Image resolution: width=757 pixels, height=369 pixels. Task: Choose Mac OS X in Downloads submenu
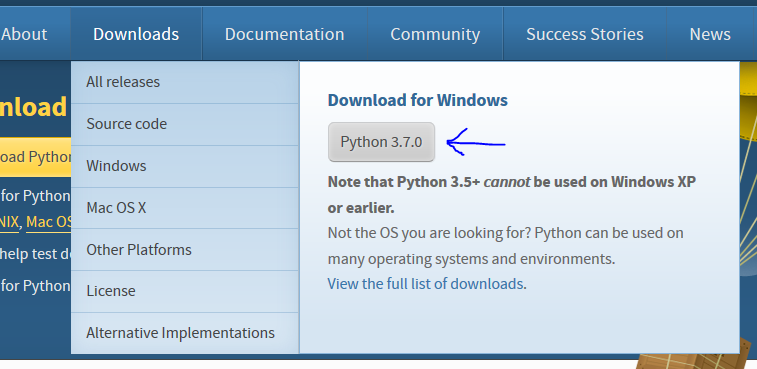pos(185,208)
